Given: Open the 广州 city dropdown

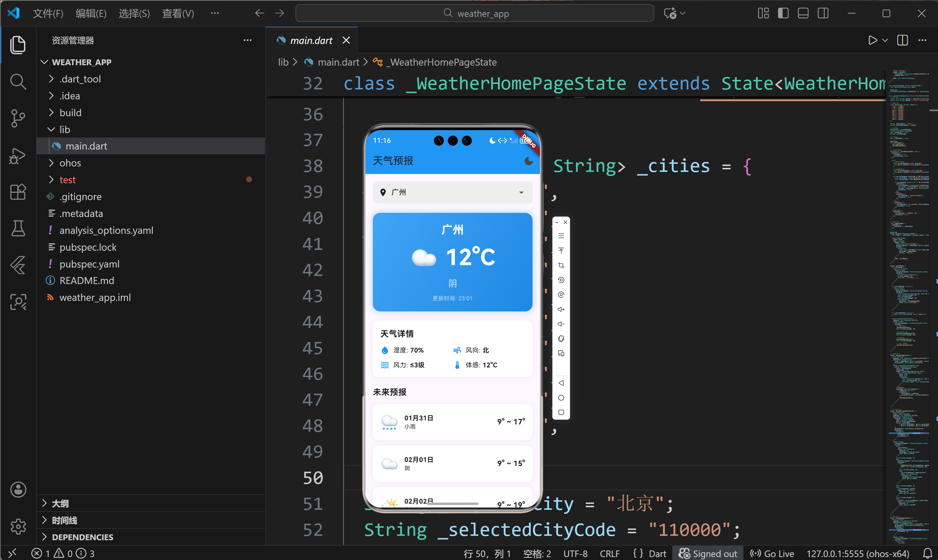Looking at the screenshot, I should (452, 192).
